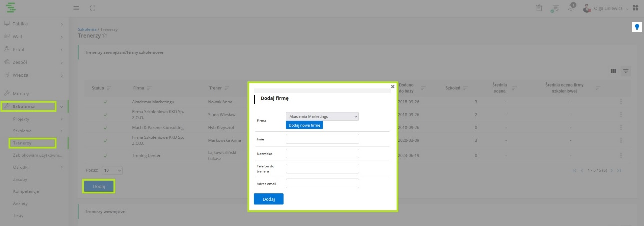
Task: Open the notifications bell icon
Action: [571, 8]
